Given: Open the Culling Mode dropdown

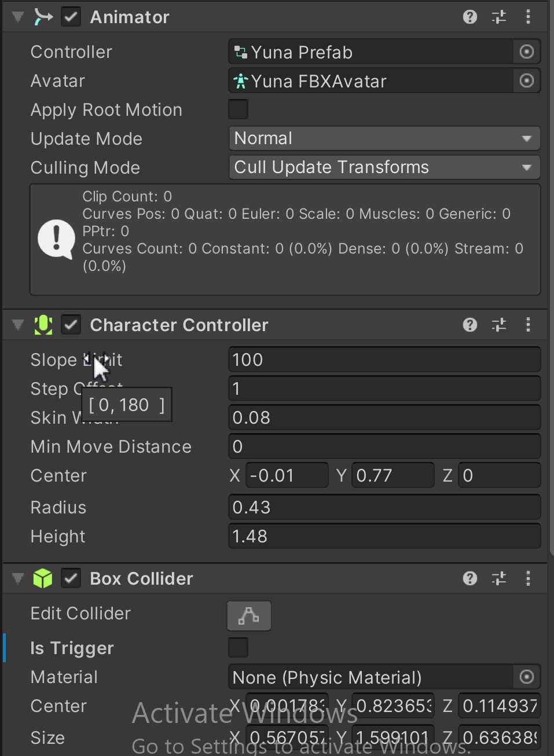Looking at the screenshot, I should click(384, 167).
